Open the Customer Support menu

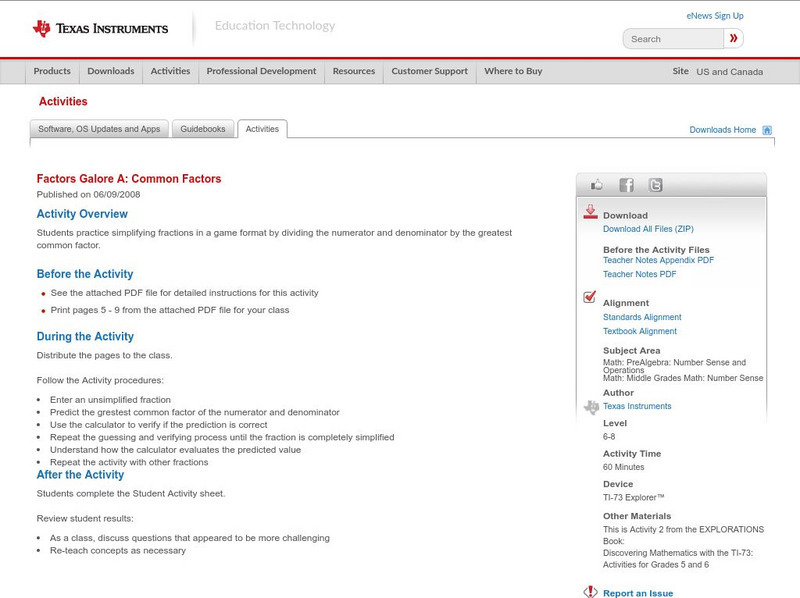coord(430,71)
